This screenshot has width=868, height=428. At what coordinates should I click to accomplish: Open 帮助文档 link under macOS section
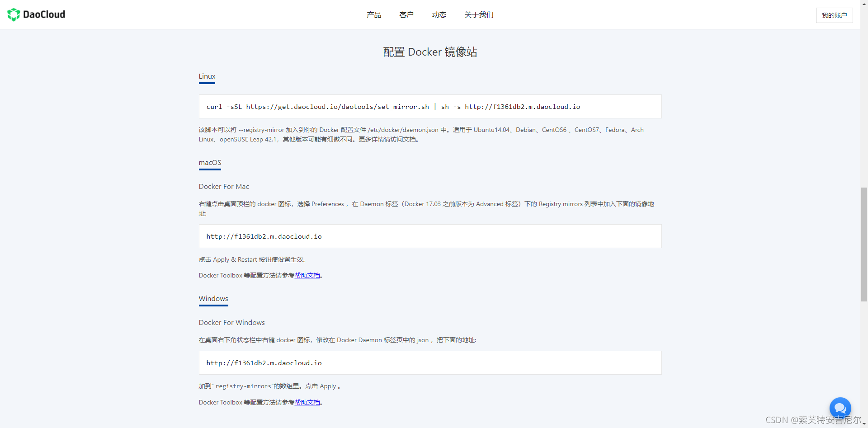307,275
